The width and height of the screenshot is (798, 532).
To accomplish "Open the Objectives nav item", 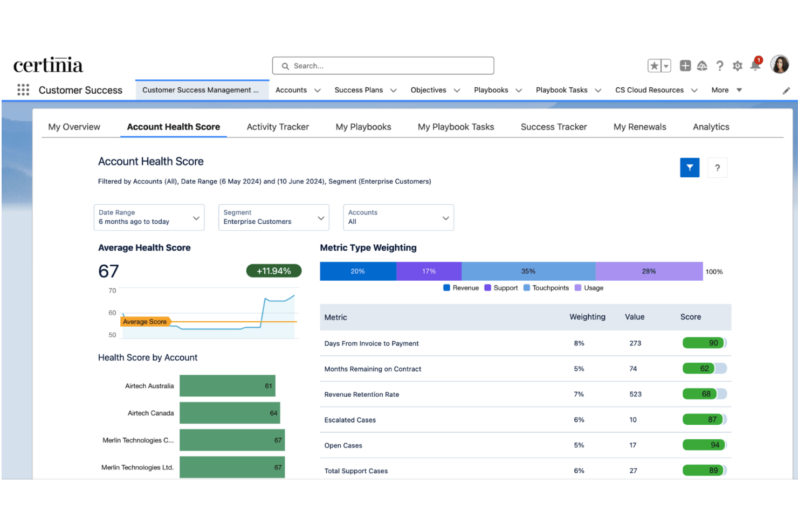I will click(428, 90).
